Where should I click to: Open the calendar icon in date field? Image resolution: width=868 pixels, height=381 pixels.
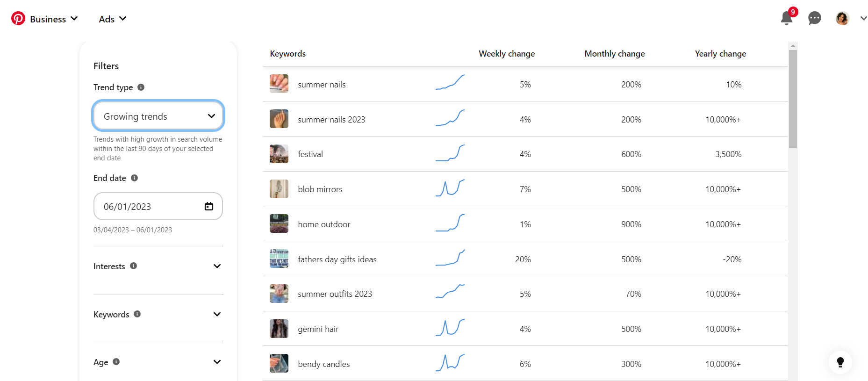[x=209, y=207]
